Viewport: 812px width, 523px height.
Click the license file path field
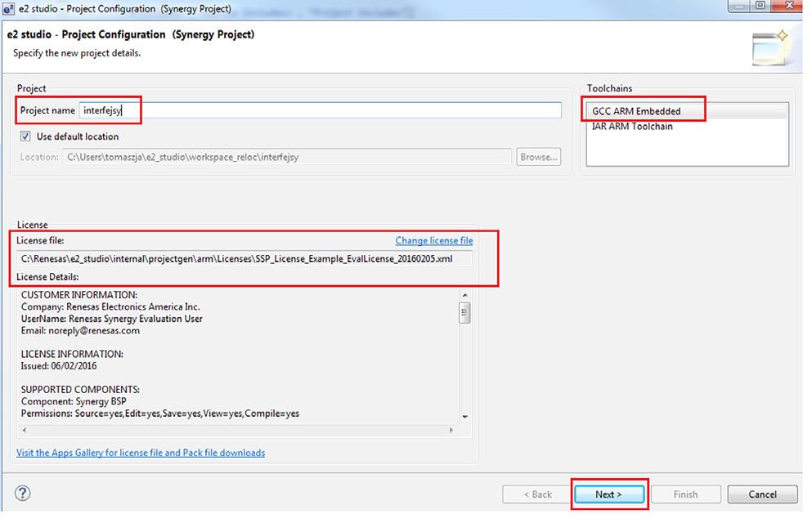pos(244,259)
